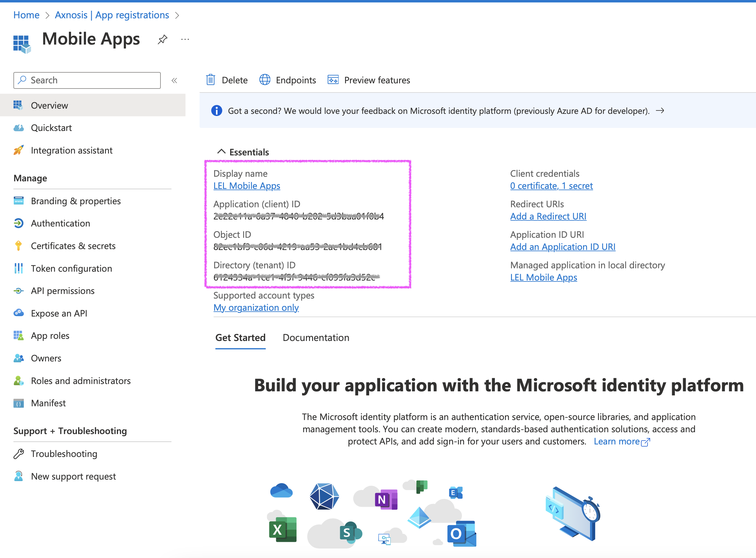Open the Troubleshooting wrench item
Screen dimensions: 756x558
[x=64, y=454]
